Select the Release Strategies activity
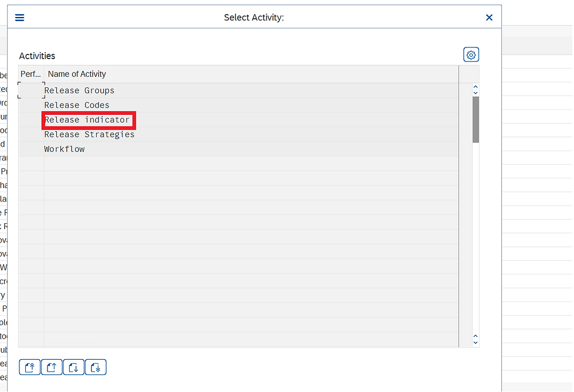This screenshot has width=574, height=392. tap(89, 134)
